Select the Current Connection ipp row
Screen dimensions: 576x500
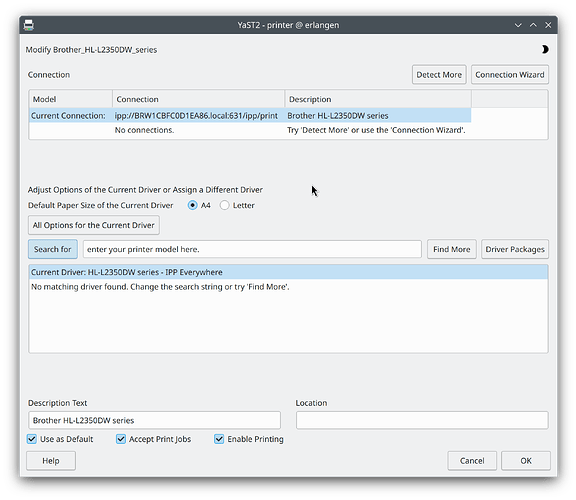(250, 115)
